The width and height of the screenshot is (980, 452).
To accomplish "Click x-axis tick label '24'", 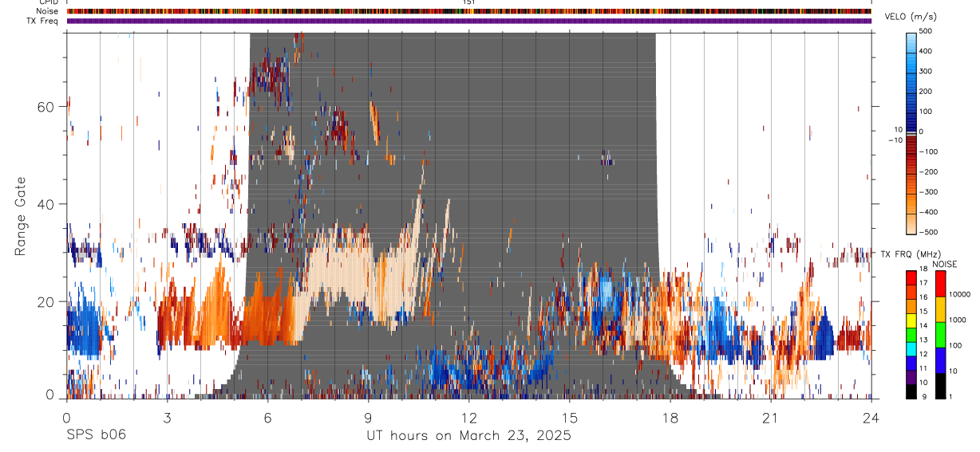I will pyautogui.click(x=871, y=418).
